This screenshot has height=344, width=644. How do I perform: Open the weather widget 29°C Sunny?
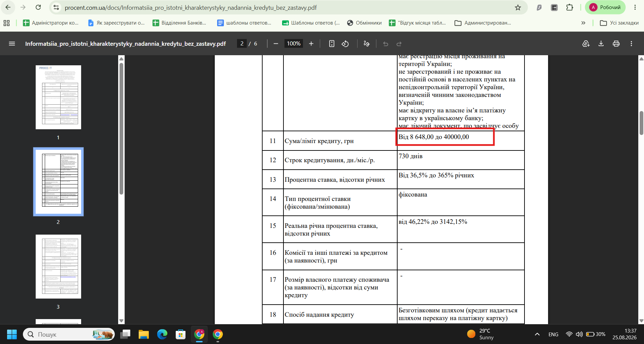[x=480, y=334]
